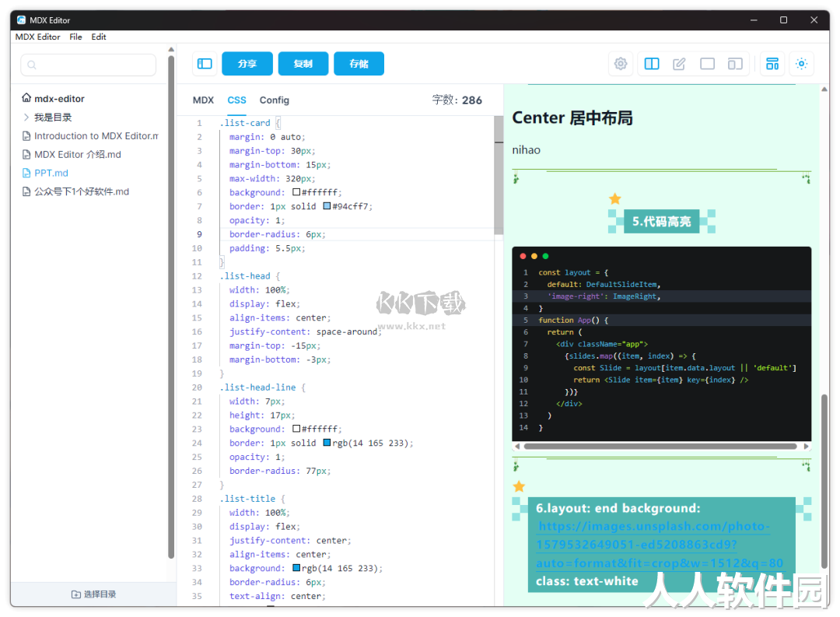This screenshot has height=617, width=840.
Task: Select the preview-only rectangle view icon
Action: click(707, 64)
